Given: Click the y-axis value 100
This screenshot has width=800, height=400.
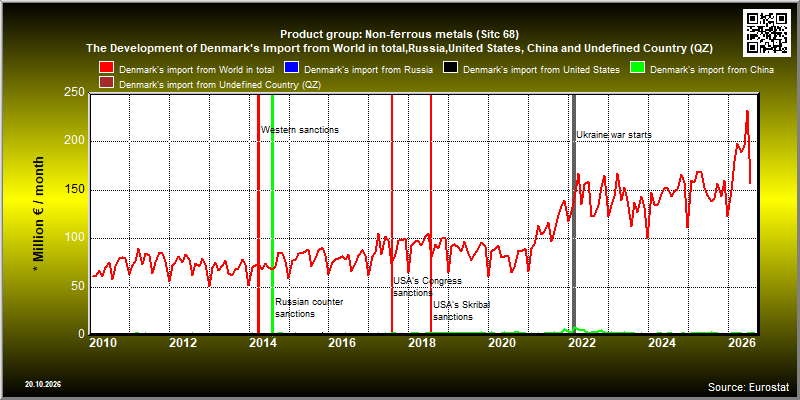Looking at the screenshot, I should click(x=74, y=238).
